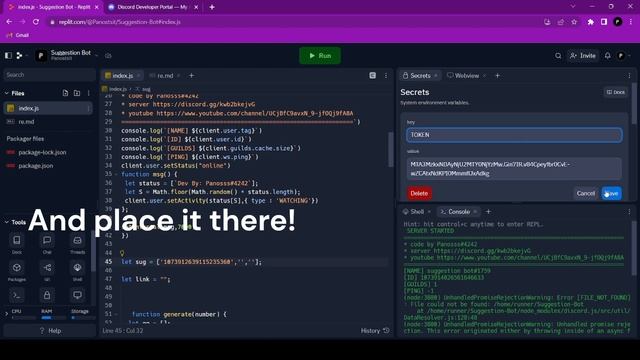Viewport: 640px width, 360px height.
Task: Open re.md in the file tree
Action: (48, 122)
